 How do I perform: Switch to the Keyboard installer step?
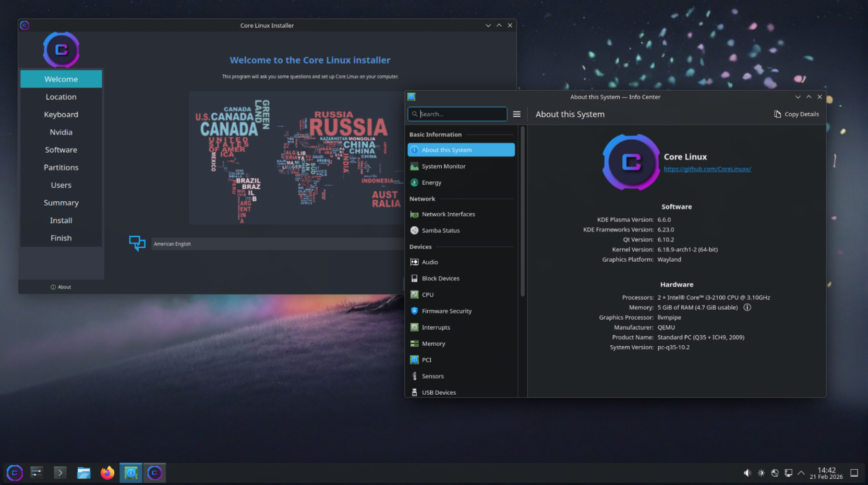61,115
